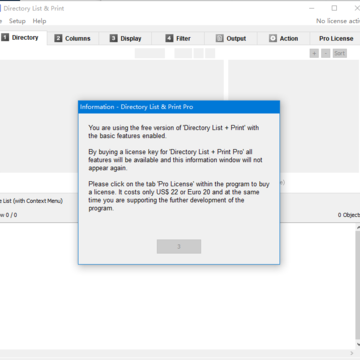Image resolution: width=360 pixels, height=360 pixels.
Task: Click the '0 Objects' counter text
Action: coord(349,215)
